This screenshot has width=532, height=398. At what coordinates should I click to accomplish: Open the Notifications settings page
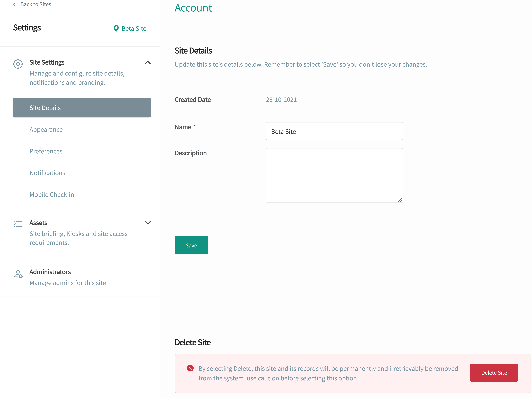[x=47, y=173]
